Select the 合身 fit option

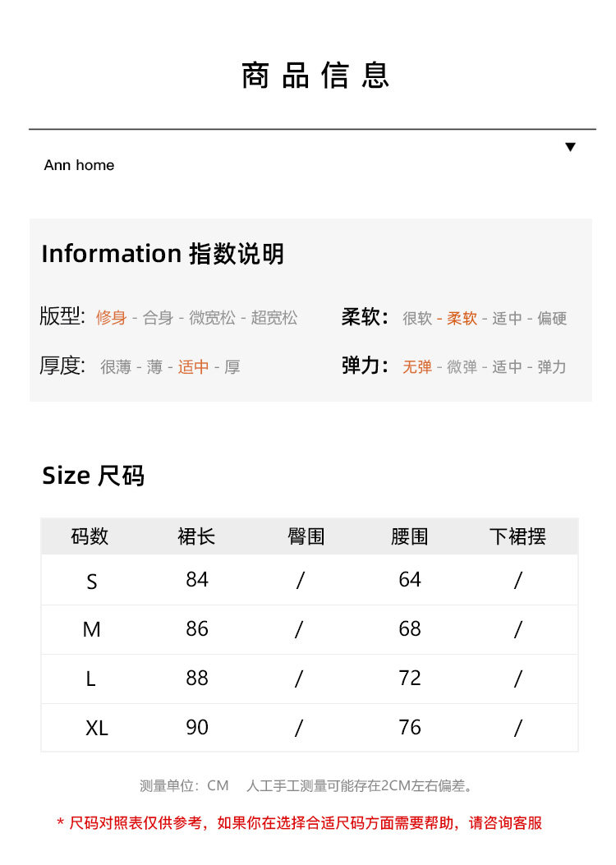(158, 318)
